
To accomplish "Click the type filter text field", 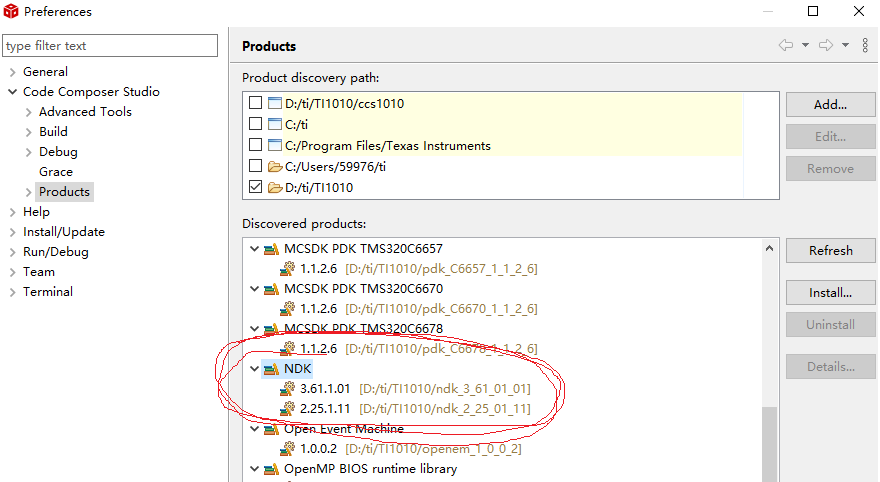I will pyautogui.click(x=110, y=45).
